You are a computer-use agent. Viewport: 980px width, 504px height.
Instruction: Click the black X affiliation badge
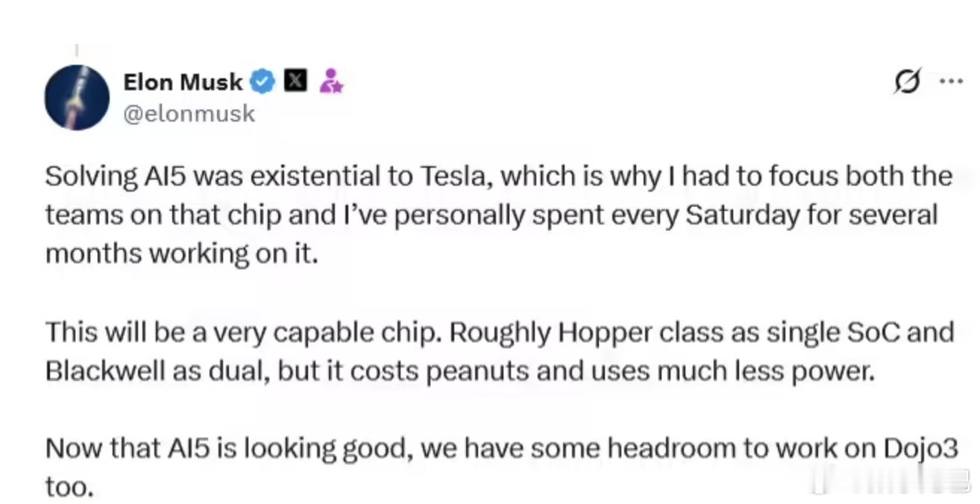pyautogui.click(x=296, y=81)
